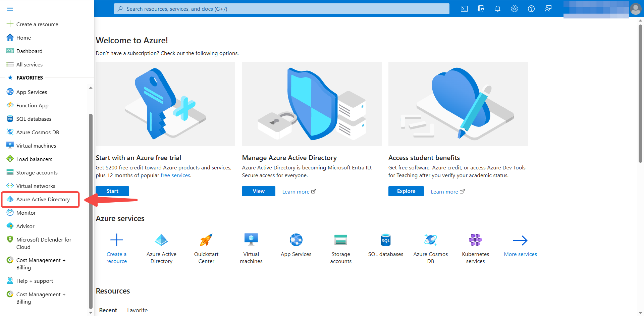Click the sidebar scroll down arrow
The image size is (644, 316).
91,312
